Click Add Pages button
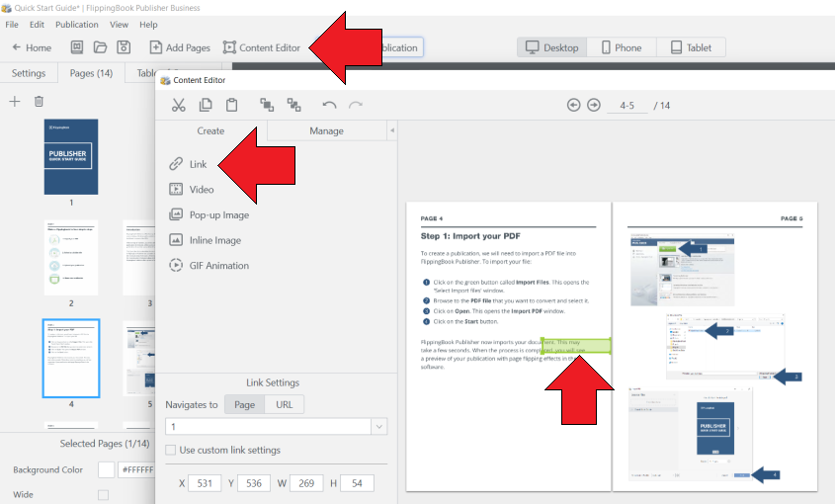835x504 pixels. pyautogui.click(x=180, y=47)
